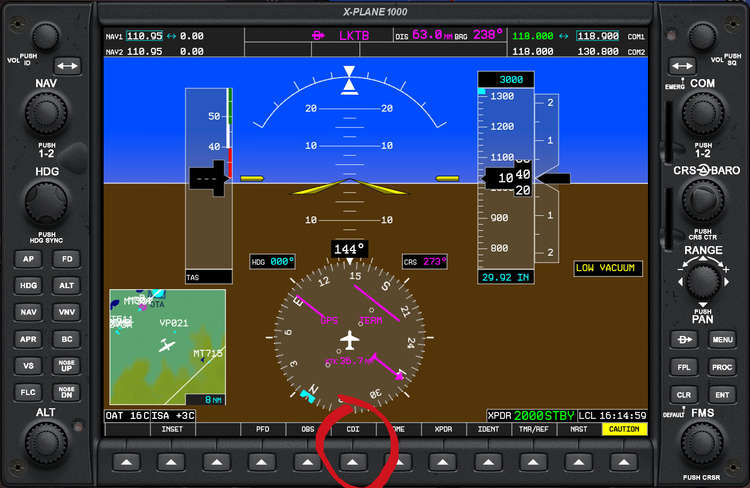The height and width of the screenshot is (488, 750).
Task: Click the CLR clear button
Action: tap(684, 395)
